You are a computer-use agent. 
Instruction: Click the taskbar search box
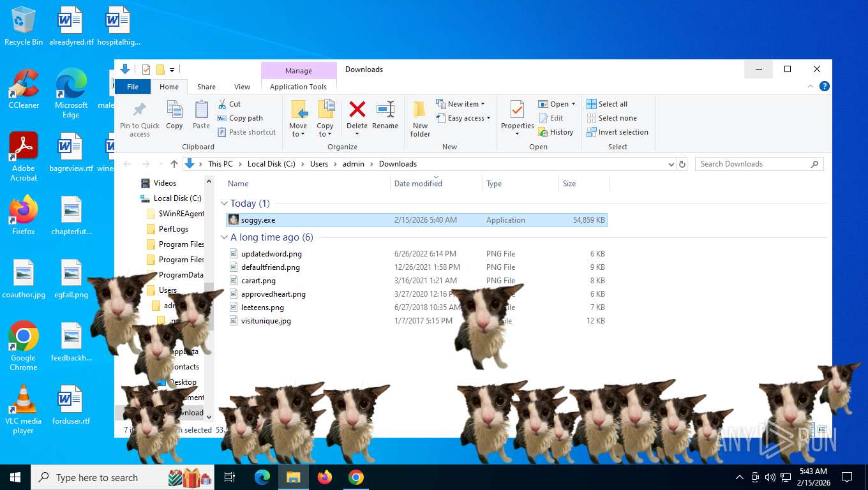click(123, 477)
